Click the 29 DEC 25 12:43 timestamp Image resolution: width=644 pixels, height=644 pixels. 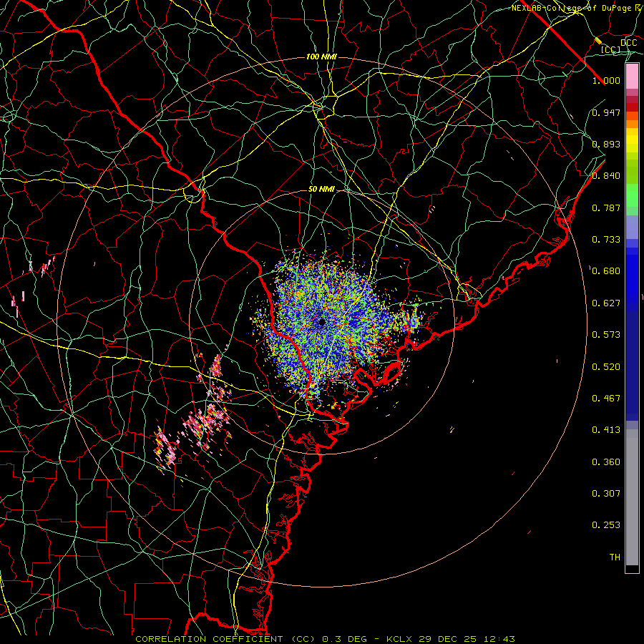[467, 639]
